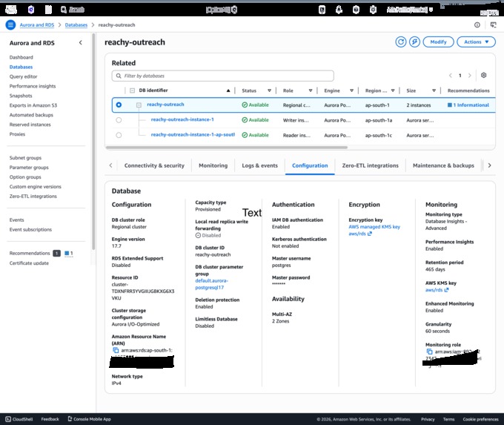Open the account menu dropdown in top bar

[409, 10]
